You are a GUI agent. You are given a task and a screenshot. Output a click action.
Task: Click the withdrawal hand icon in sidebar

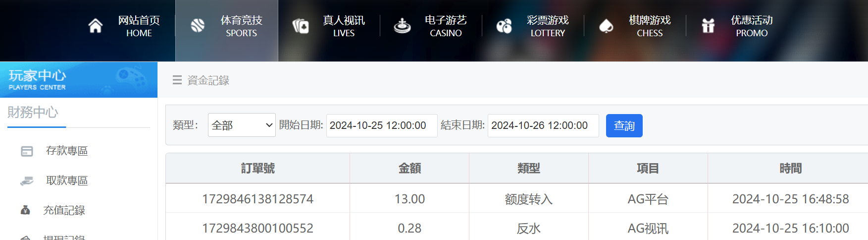point(27,181)
